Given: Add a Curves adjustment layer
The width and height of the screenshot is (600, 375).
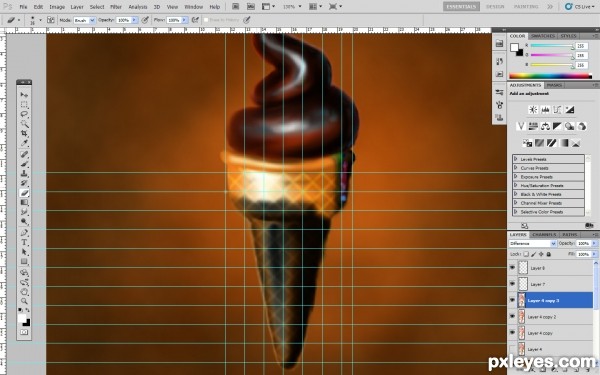Looking at the screenshot, I should (x=557, y=110).
